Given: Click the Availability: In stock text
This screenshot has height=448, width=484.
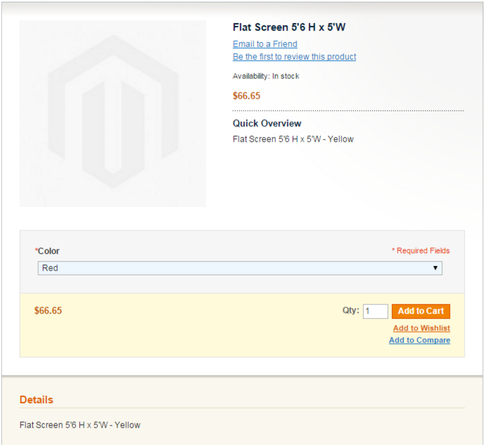Looking at the screenshot, I should 266,76.
